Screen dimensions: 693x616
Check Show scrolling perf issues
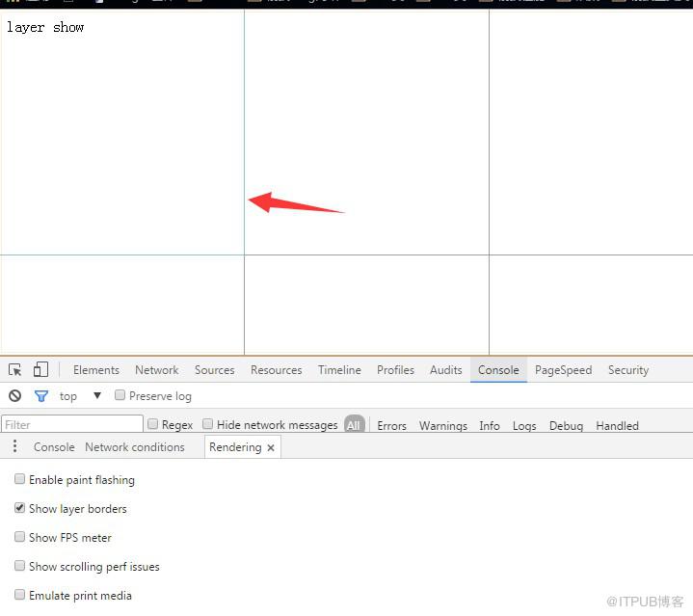point(19,566)
